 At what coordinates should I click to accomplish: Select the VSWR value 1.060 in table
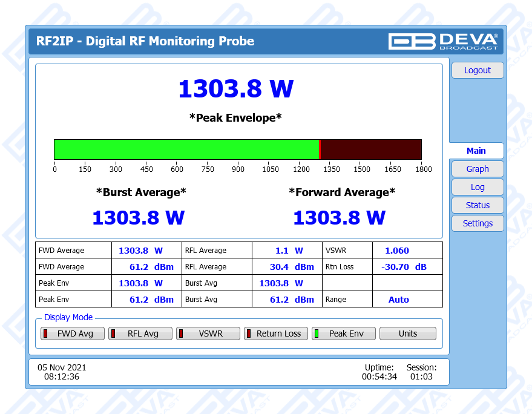pyautogui.click(x=397, y=251)
